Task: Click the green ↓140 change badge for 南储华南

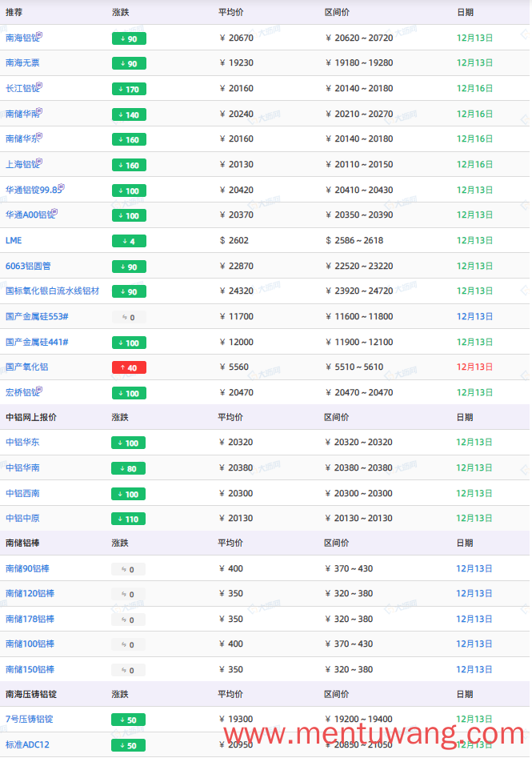Action: [129, 115]
